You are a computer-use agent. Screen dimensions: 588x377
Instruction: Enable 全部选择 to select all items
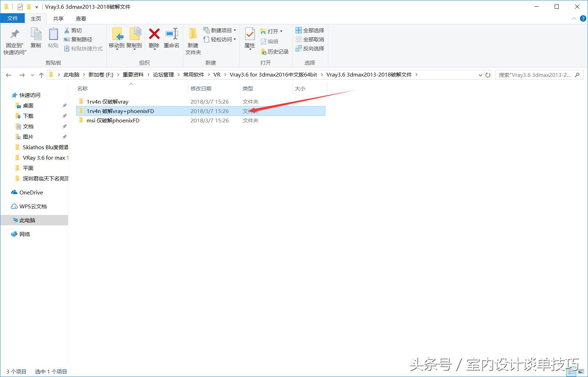309,30
